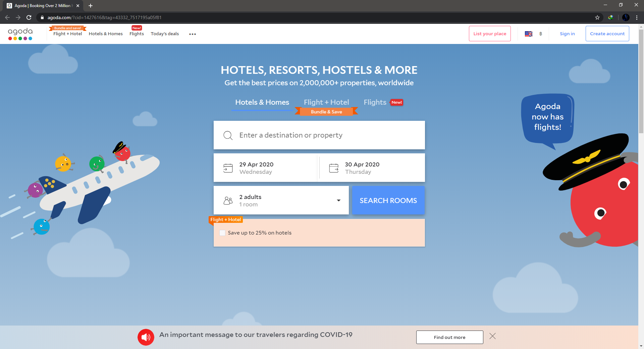Screen dimensions: 644x349
Task: Click the browser profile avatar
Action: click(x=626, y=17)
